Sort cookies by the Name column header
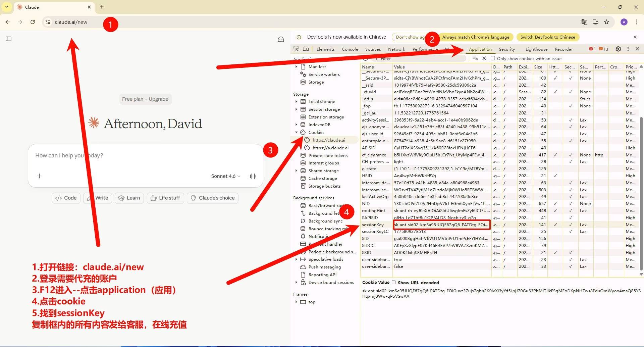Image resolution: width=644 pixels, height=347 pixels. pyautogui.click(x=376, y=67)
